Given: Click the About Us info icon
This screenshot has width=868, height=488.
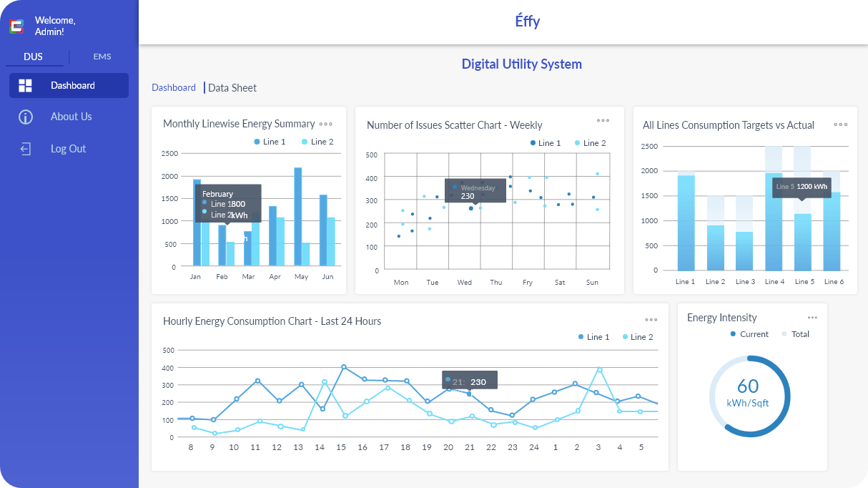Looking at the screenshot, I should [x=24, y=116].
